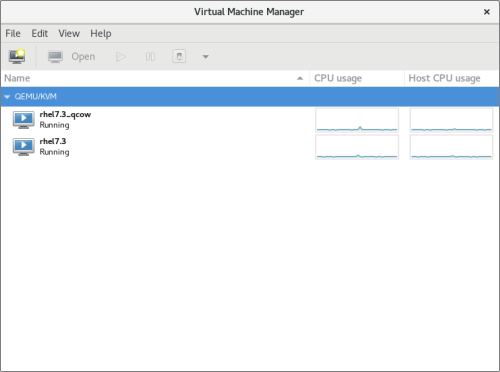Collapse the QEMU/KVM connection tree
This screenshot has width=500, height=372.
click(7, 97)
